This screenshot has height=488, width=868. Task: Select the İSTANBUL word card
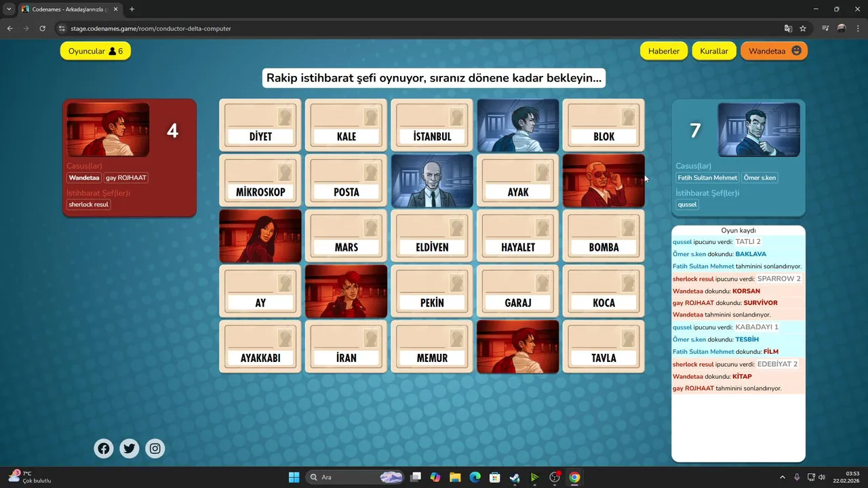[x=432, y=125]
